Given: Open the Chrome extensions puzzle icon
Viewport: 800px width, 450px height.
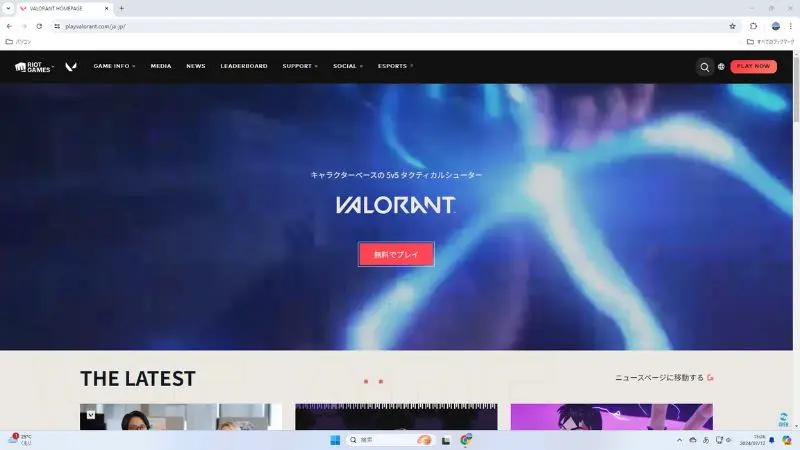Looking at the screenshot, I should point(754,26).
